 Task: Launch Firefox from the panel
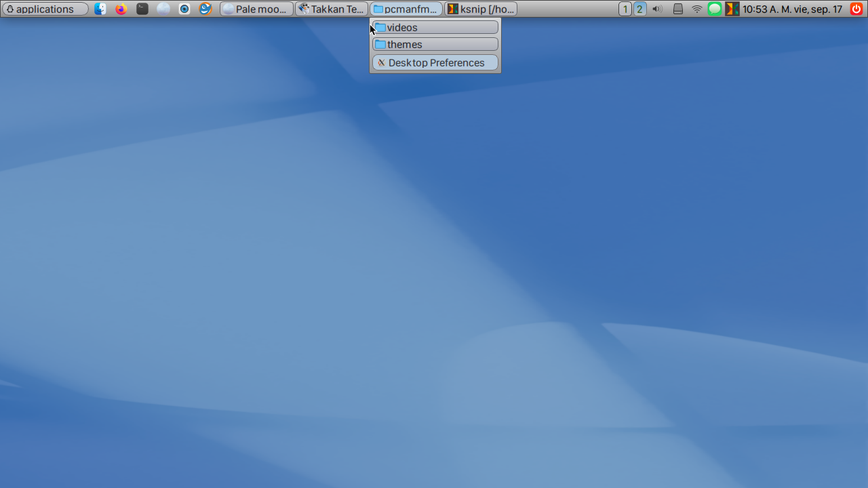click(x=121, y=9)
